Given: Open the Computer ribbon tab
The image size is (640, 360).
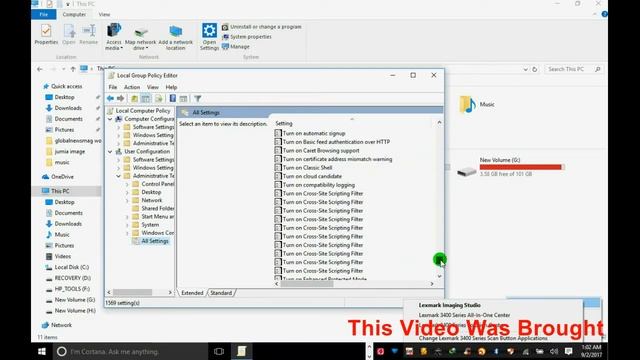Looking at the screenshot, I should tap(74, 14).
